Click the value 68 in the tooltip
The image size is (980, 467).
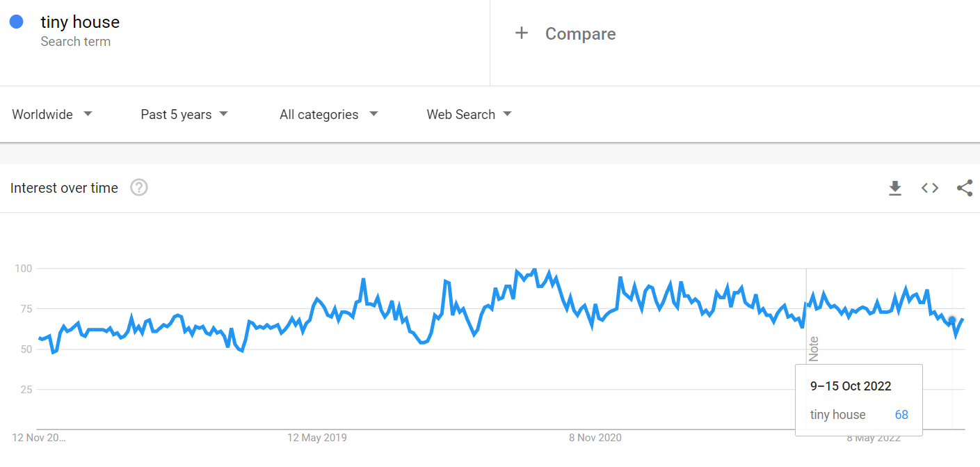[901, 415]
